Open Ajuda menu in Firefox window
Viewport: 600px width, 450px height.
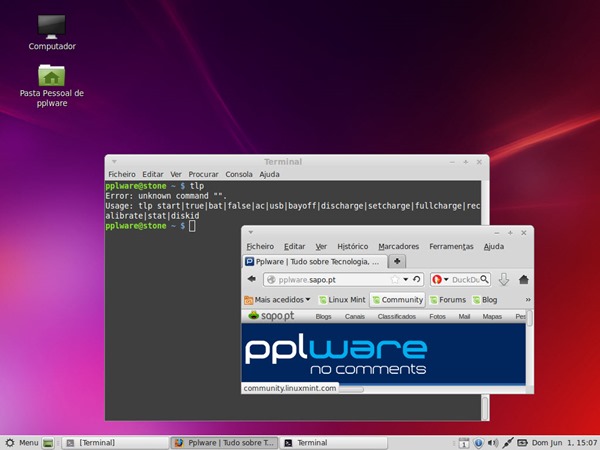tap(494, 246)
